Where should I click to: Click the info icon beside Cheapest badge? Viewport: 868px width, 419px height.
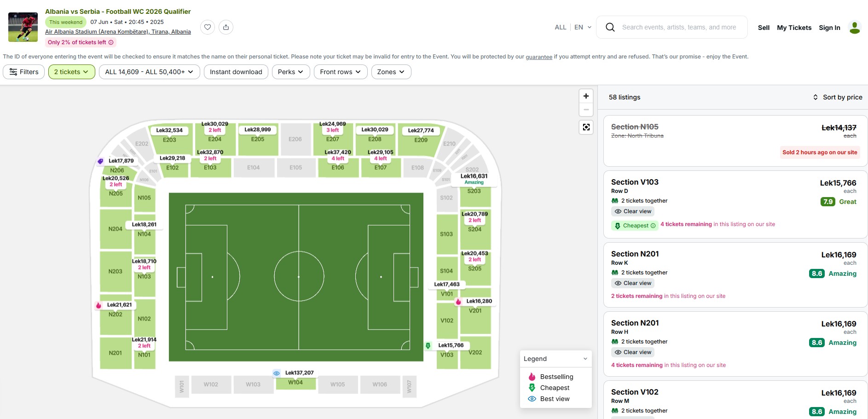(x=653, y=226)
